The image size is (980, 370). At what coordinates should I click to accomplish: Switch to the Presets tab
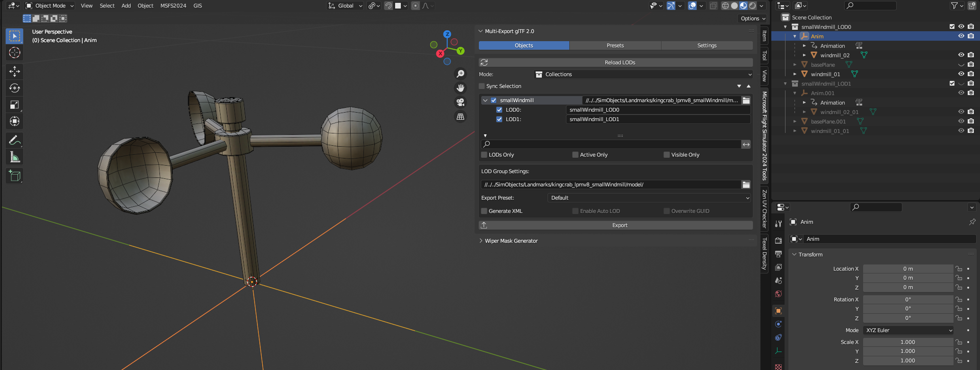pos(615,45)
